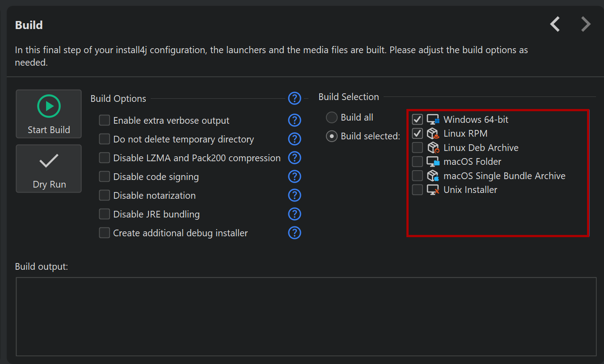The height and width of the screenshot is (364, 604).
Task: Open help for additional debug installer
Action: tap(295, 233)
